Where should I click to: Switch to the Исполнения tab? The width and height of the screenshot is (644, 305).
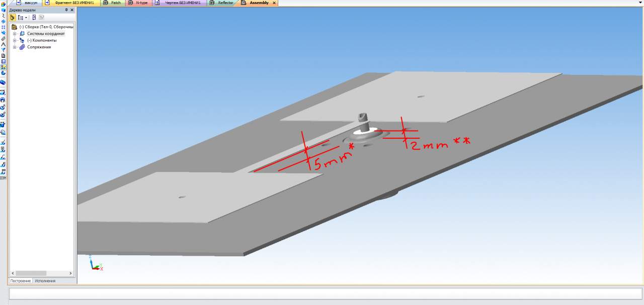(x=45, y=281)
